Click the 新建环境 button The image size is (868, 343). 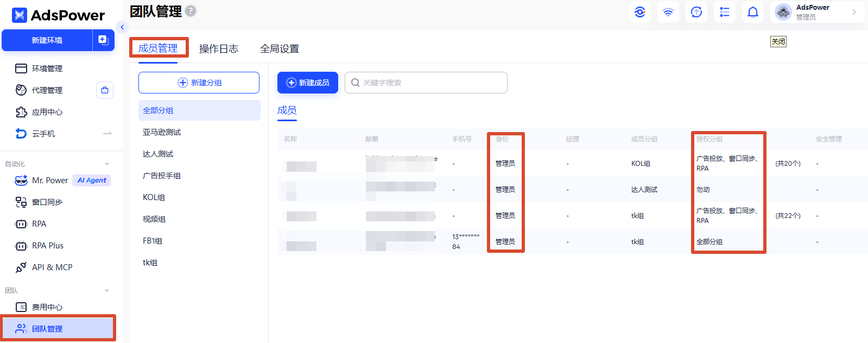click(47, 40)
